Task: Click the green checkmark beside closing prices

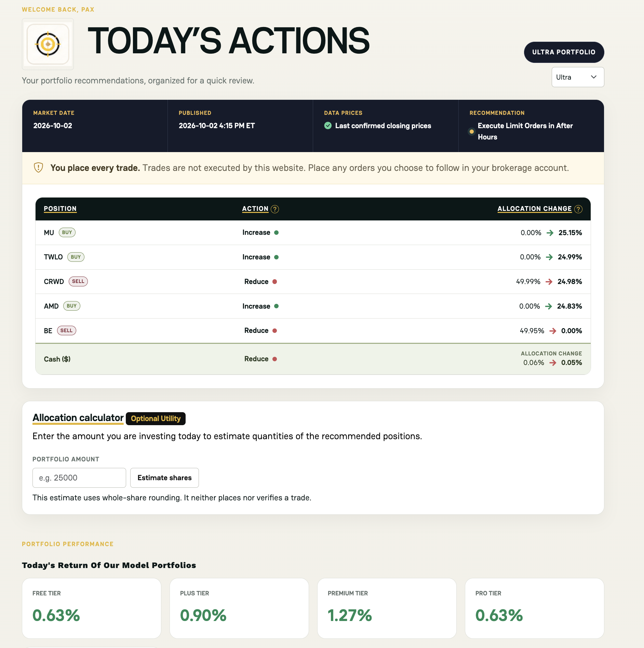Action: 328,126
